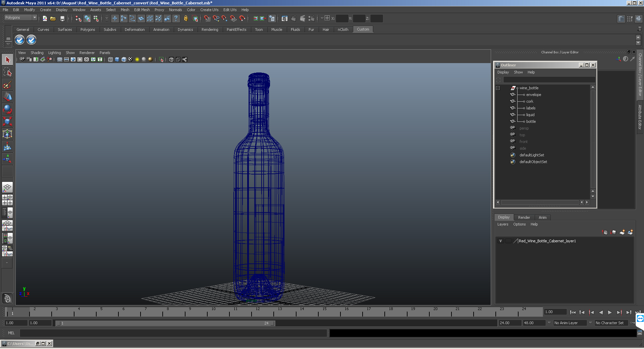Click the current frame field showing 1.00

pyautogui.click(x=555, y=312)
